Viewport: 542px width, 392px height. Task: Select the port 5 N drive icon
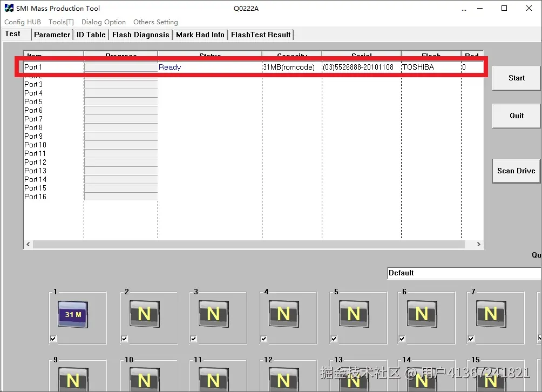(354, 314)
